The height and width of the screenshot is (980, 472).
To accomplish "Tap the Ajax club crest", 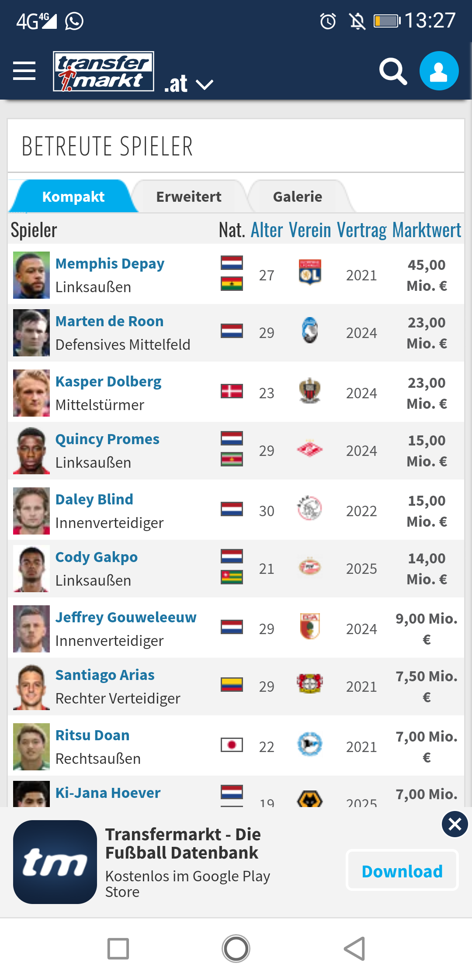I will [310, 508].
